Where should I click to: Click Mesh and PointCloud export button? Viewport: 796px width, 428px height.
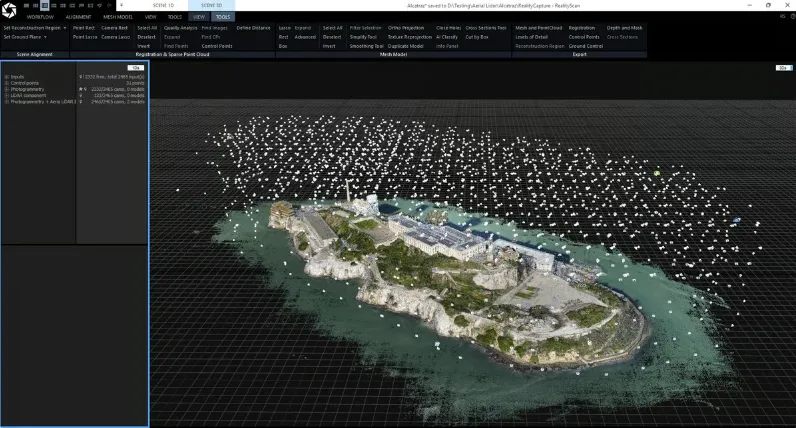click(x=539, y=28)
